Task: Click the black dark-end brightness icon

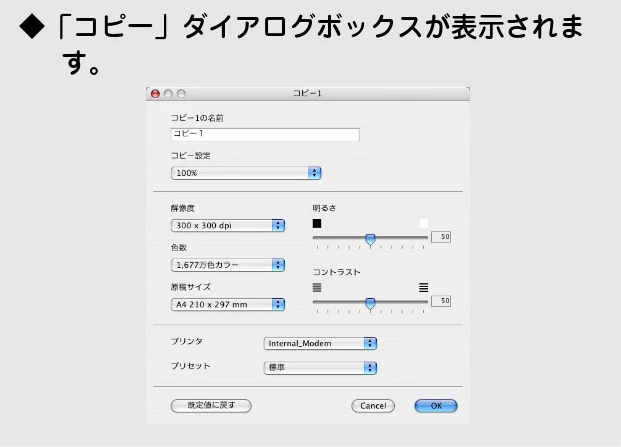Action: tap(317, 224)
